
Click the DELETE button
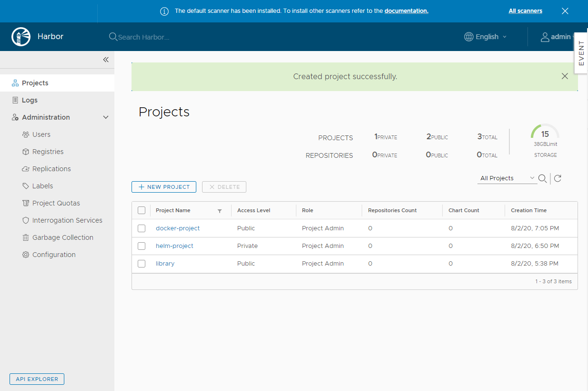coord(224,187)
